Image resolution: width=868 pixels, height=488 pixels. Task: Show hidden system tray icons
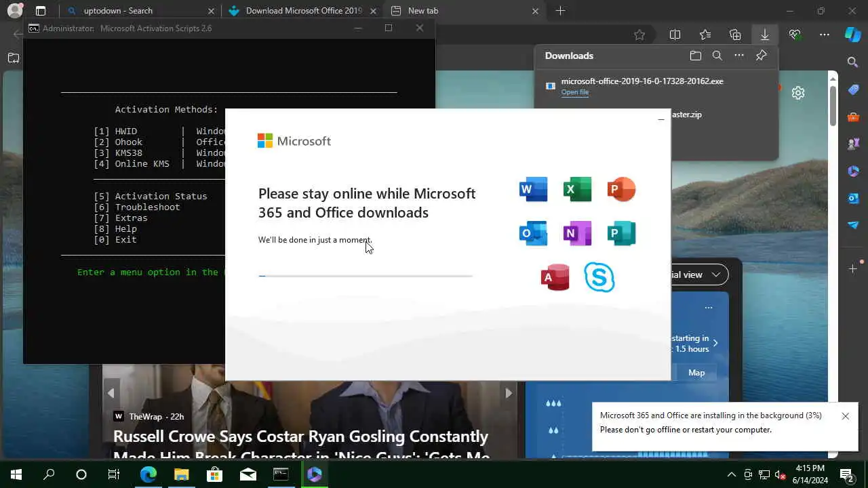coord(731,474)
